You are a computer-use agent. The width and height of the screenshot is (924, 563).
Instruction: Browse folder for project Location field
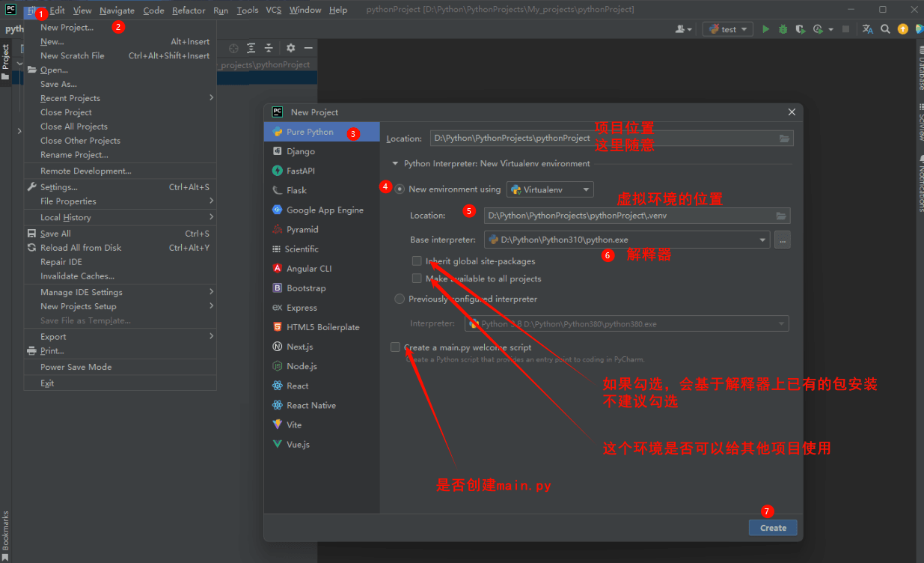click(784, 139)
